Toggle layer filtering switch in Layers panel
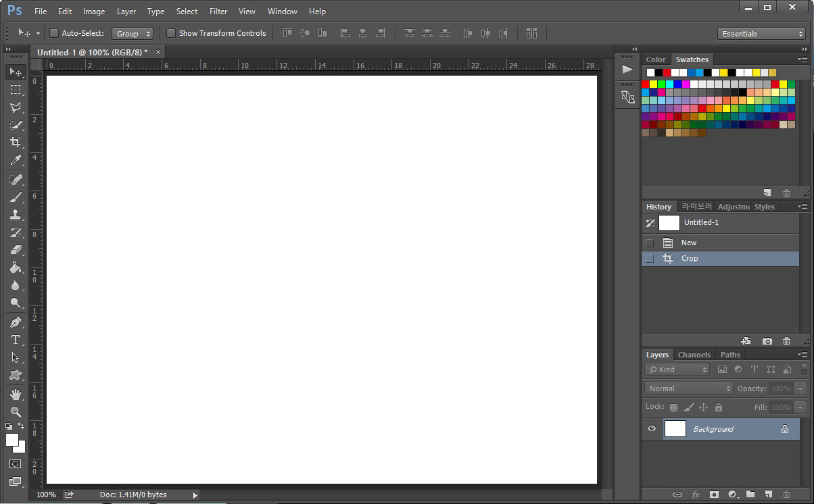The height and width of the screenshot is (504, 814). pos(804,370)
